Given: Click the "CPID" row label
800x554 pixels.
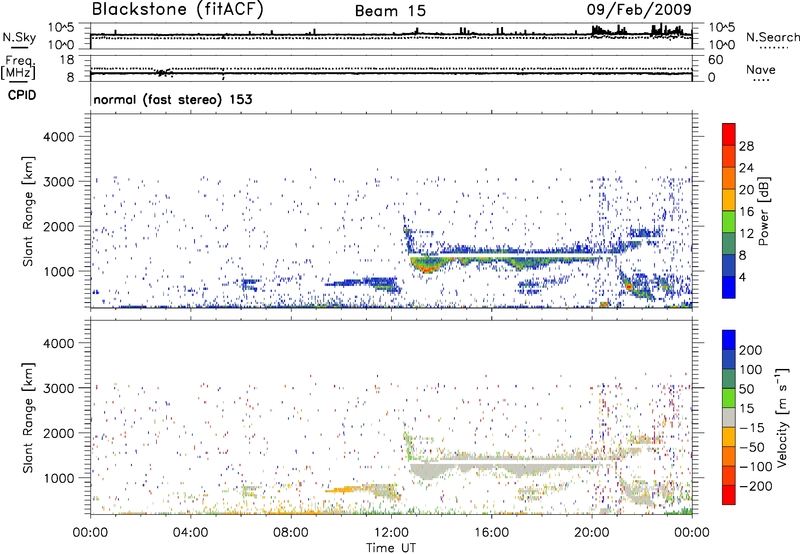Looking at the screenshot, I should point(22,95).
